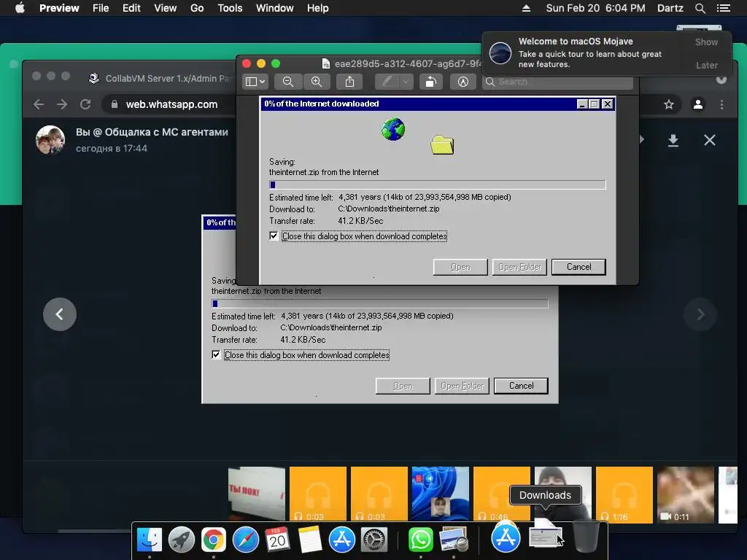Share the image from Preview toolbar
The width and height of the screenshot is (747, 560).
pyautogui.click(x=349, y=82)
